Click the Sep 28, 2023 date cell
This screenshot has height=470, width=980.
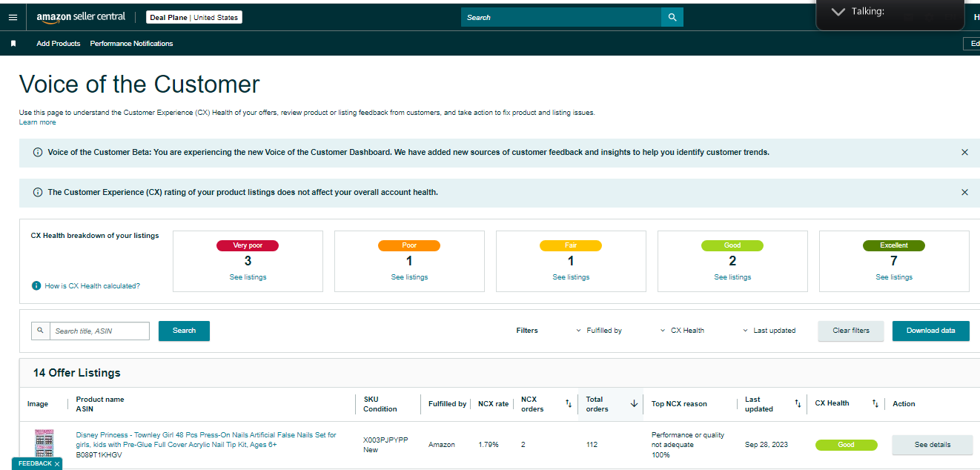767,445
